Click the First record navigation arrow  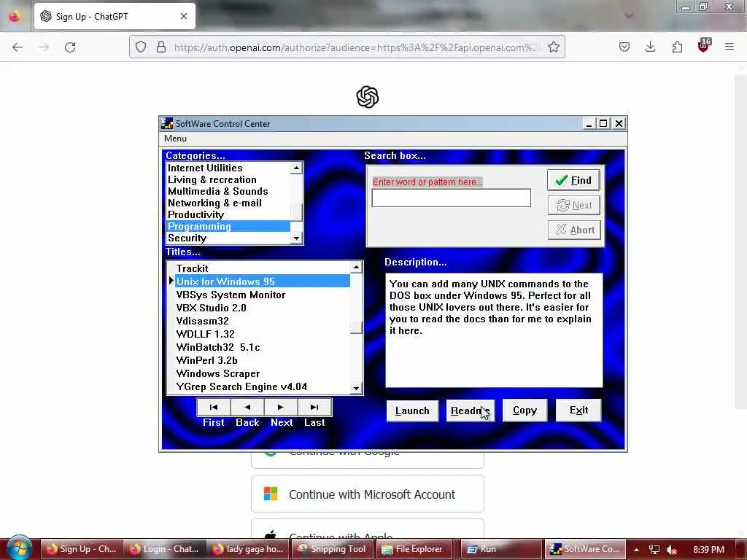tap(214, 407)
